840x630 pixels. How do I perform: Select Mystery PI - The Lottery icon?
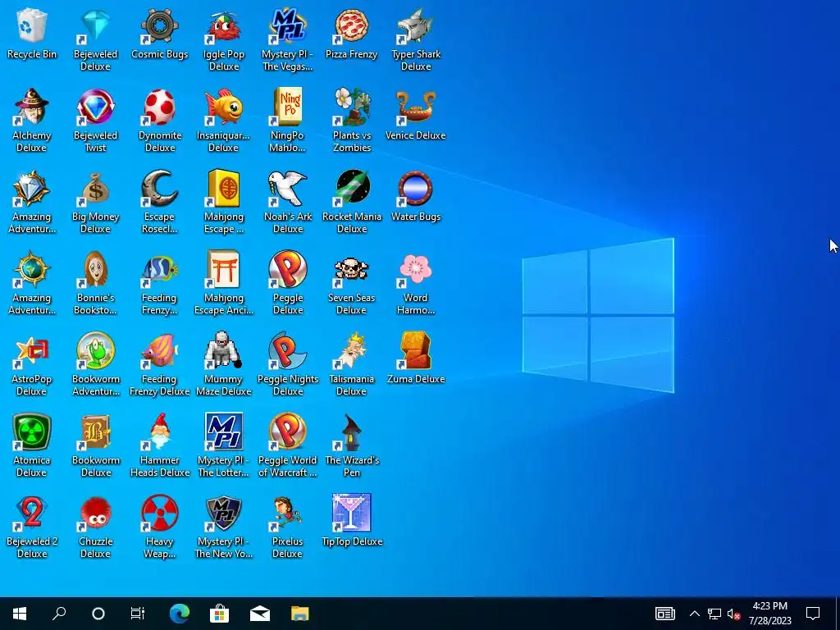tap(224, 431)
